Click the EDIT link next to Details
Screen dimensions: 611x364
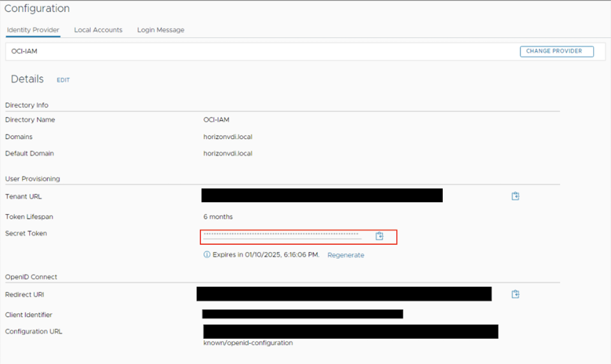coord(63,80)
